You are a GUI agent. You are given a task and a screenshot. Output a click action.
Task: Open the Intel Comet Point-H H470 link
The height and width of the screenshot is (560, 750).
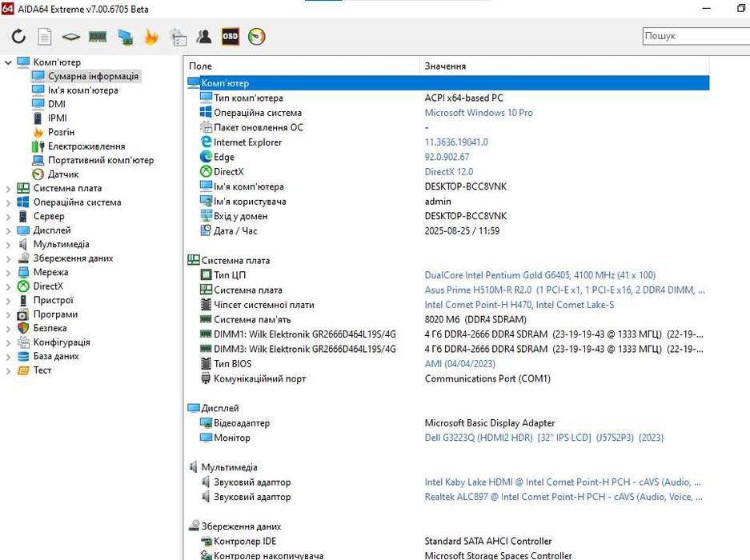pyautogui.click(x=519, y=305)
